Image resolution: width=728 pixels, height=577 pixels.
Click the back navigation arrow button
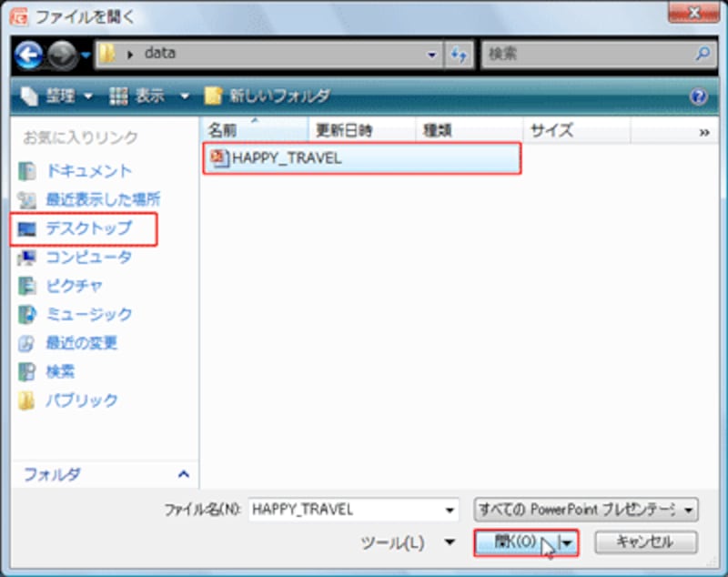pos(28,55)
